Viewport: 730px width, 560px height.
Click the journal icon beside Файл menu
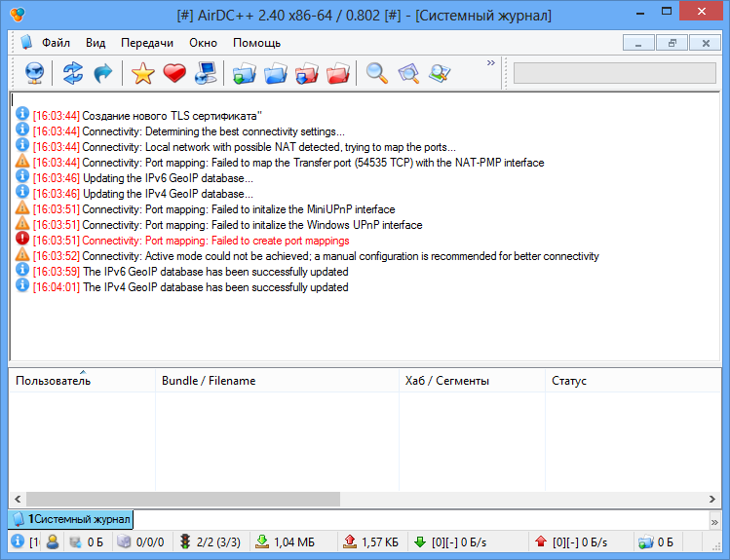point(26,42)
